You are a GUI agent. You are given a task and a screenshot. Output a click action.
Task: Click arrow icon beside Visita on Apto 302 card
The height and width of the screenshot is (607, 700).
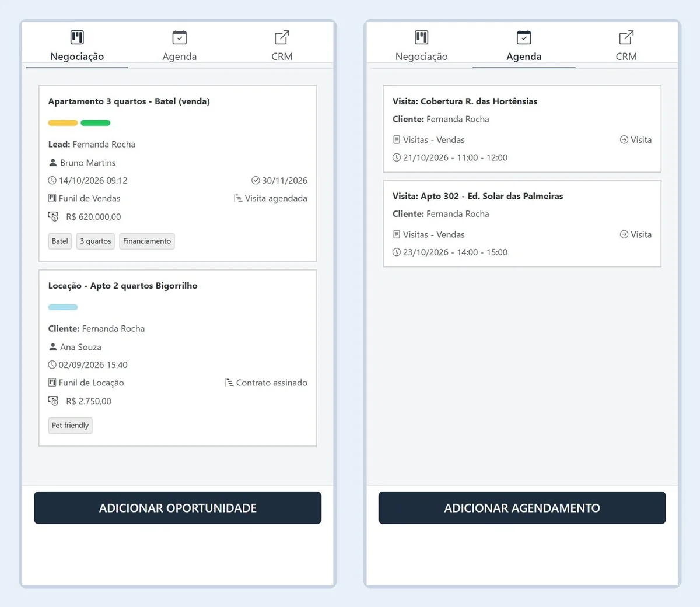[x=624, y=234]
